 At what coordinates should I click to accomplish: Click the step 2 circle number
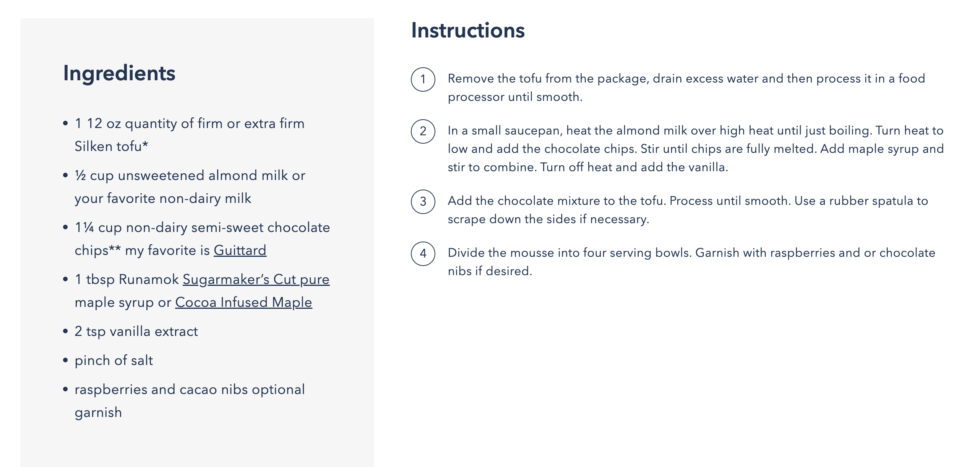pyautogui.click(x=423, y=131)
